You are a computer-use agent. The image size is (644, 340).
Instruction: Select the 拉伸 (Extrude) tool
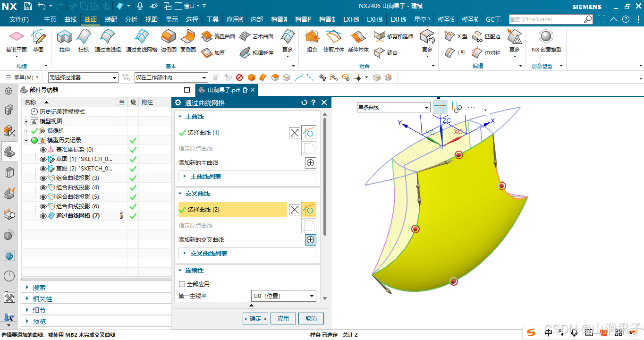tap(64, 41)
